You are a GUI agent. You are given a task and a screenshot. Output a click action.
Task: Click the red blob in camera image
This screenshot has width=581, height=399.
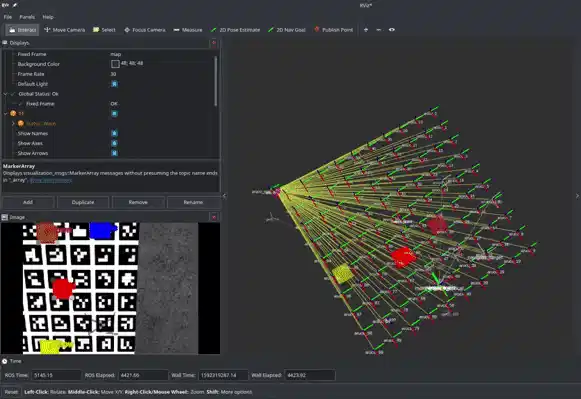[63, 289]
